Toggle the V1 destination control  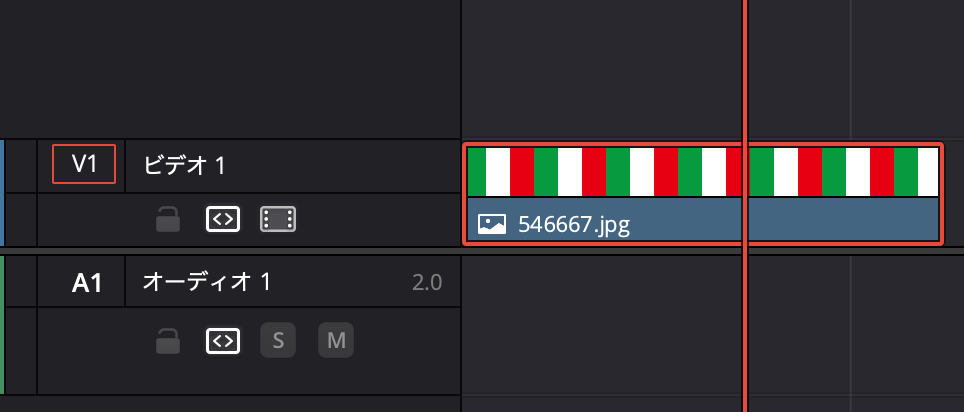pyautogui.click(x=84, y=165)
